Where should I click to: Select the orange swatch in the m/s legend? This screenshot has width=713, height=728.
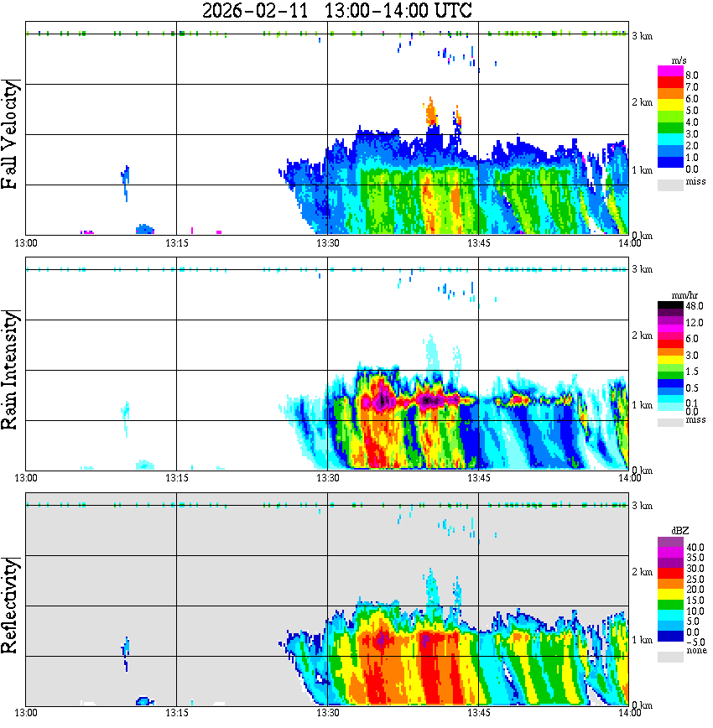(x=670, y=94)
